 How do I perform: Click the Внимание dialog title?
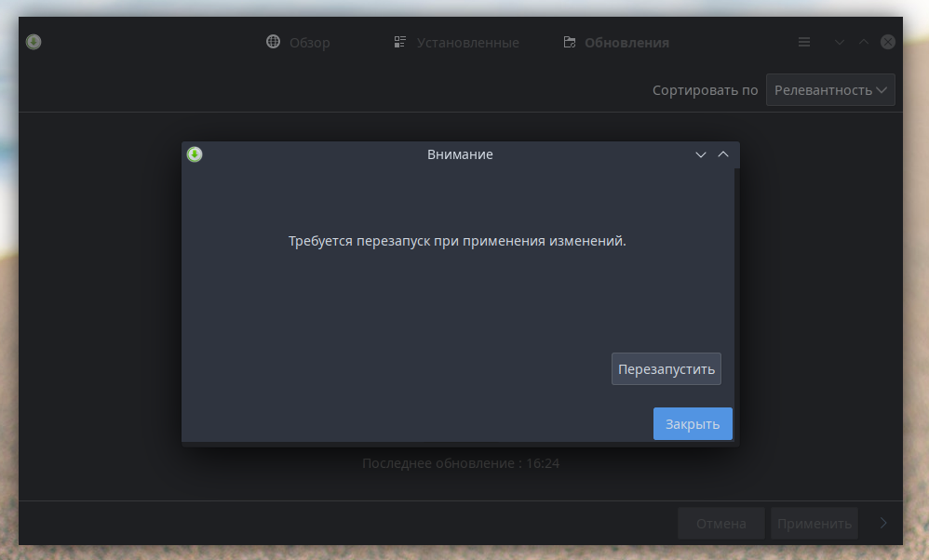pos(460,154)
